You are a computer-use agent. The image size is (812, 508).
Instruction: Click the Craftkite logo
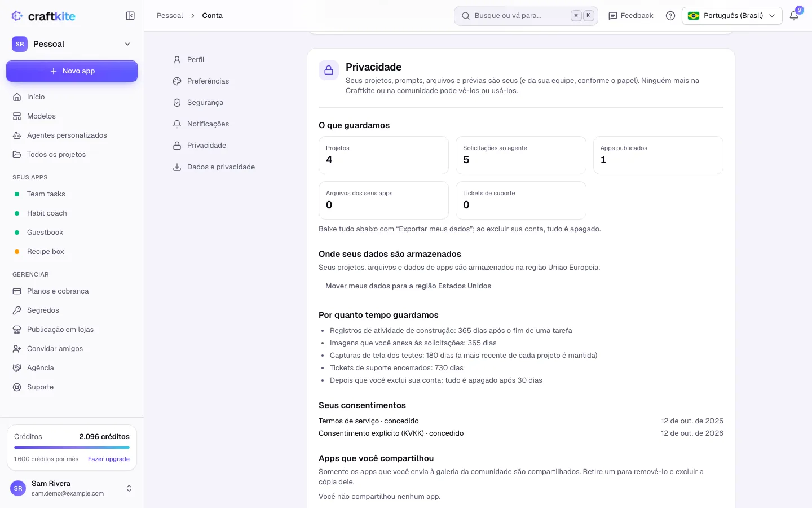click(43, 16)
